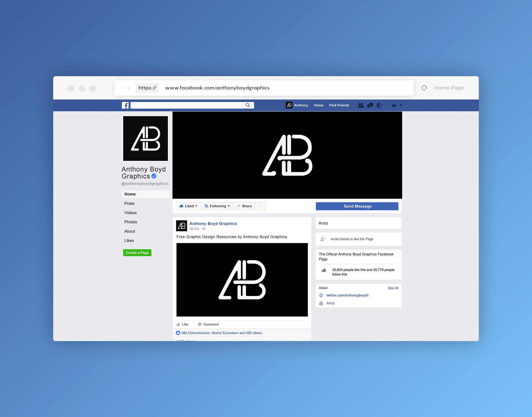This screenshot has height=417, width=532.
Task: Select the Home tab in left sidebar
Action: pyautogui.click(x=130, y=194)
